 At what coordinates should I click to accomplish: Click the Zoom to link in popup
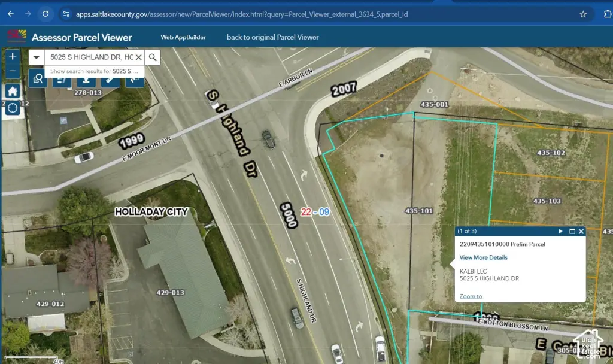(x=471, y=296)
